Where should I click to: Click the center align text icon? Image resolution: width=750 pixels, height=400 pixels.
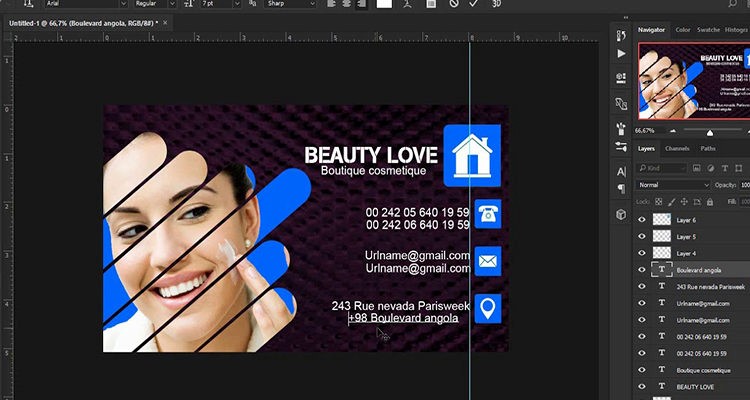tap(346, 3)
